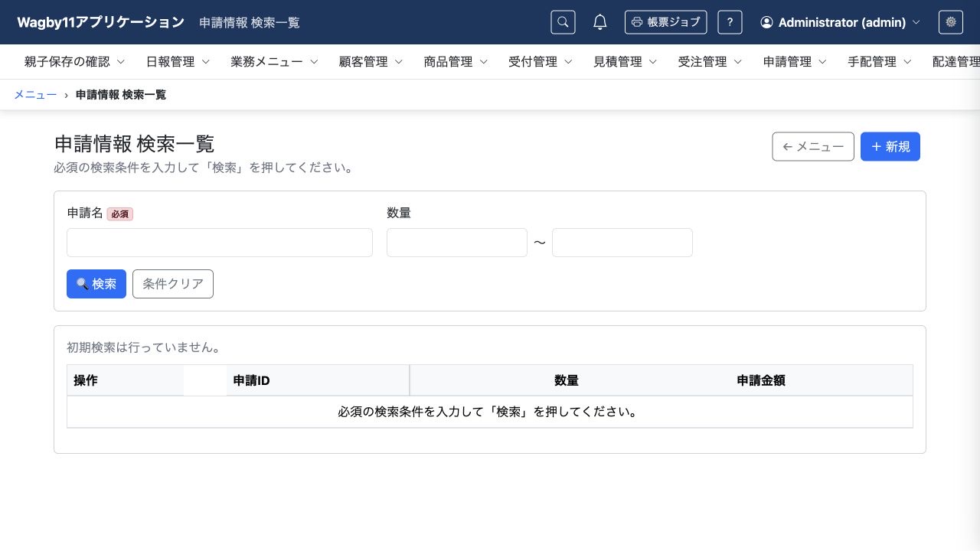Click the 初期検索は行っていません。 message
This screenshot has width=980, height=551.
click(144, 347)
